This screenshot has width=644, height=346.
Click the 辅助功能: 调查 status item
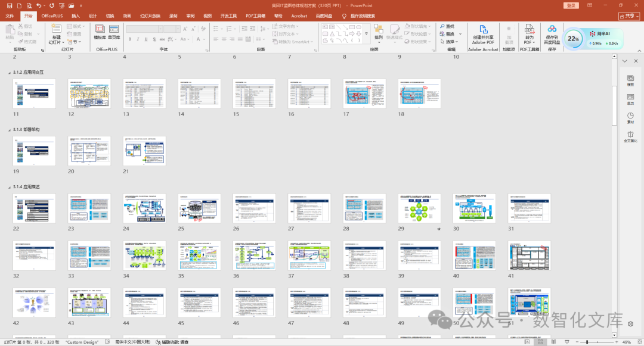coord(172,342)
